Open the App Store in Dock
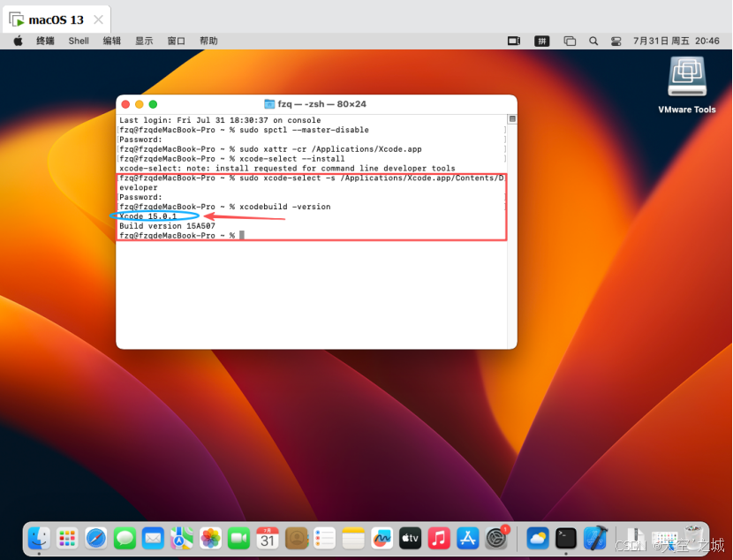Viewport: 733px width, 560px height. 468,539
